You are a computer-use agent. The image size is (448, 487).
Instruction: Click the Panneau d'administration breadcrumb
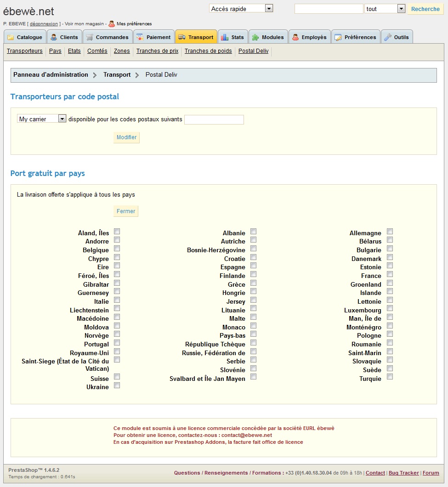coord(51,75)
